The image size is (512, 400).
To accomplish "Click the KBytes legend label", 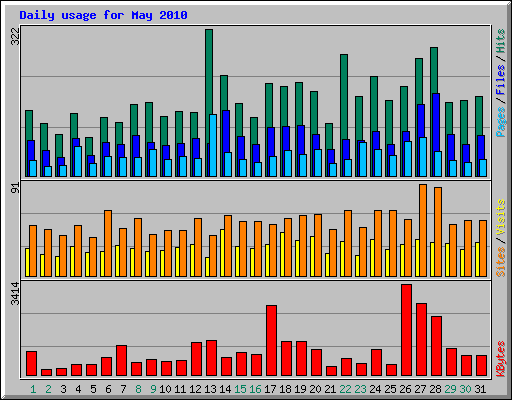I will click(501, 358).
